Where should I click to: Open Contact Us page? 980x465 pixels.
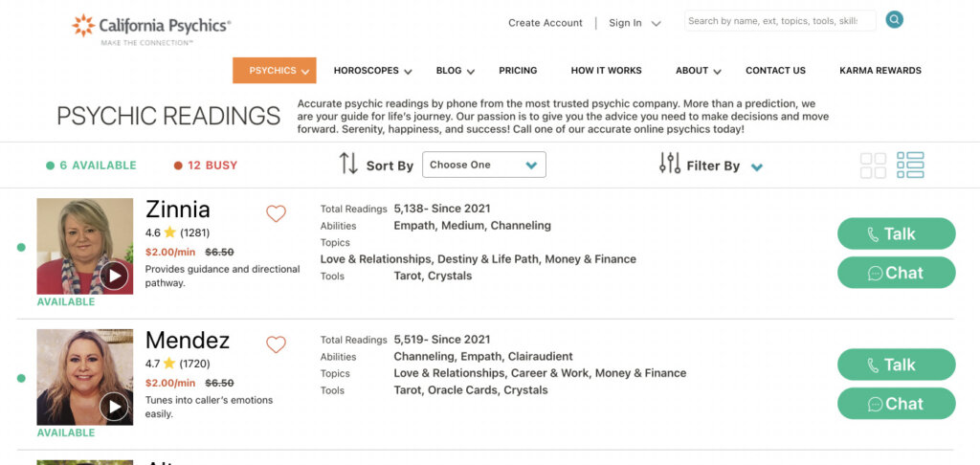775,71
